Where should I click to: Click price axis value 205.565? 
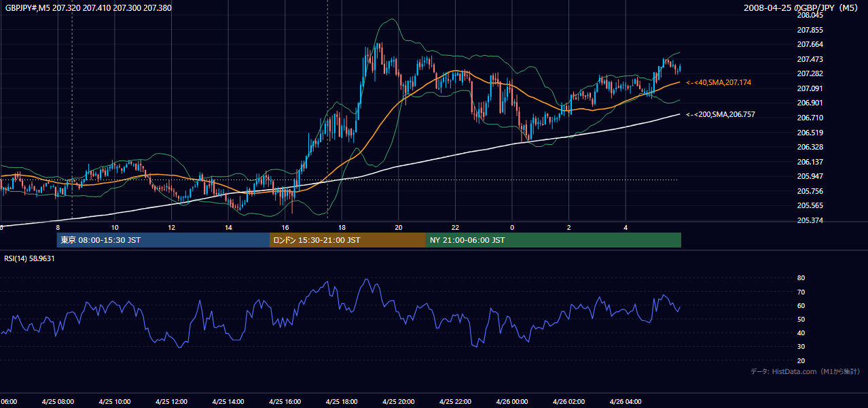[x=810, y=205]
